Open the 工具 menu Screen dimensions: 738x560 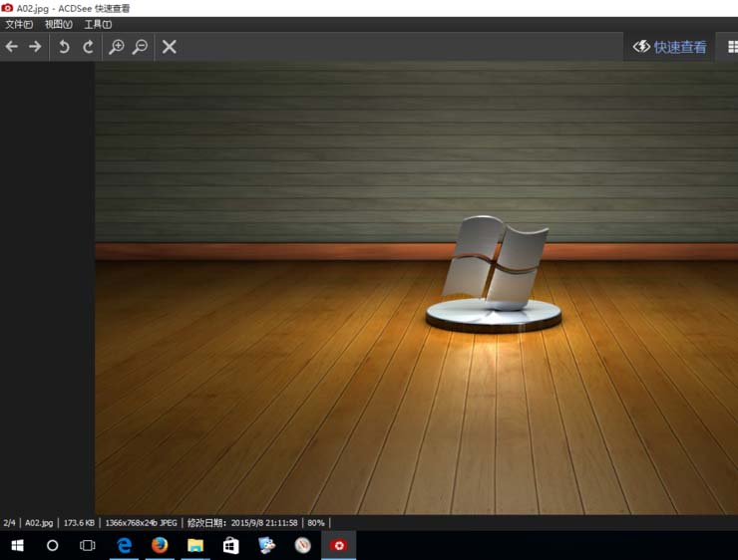tap(98, 24)
